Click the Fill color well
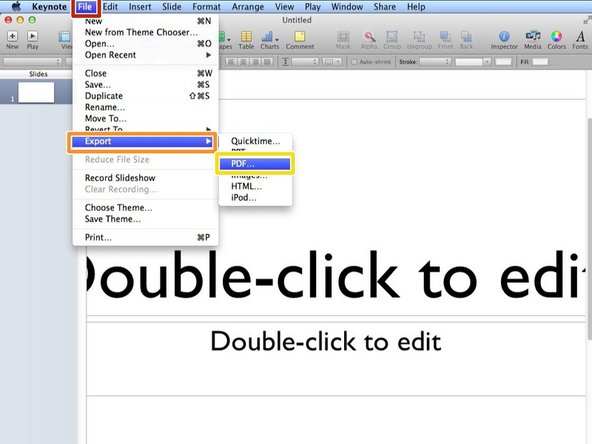This screenshot has width=592, height=444. [540, 62]
